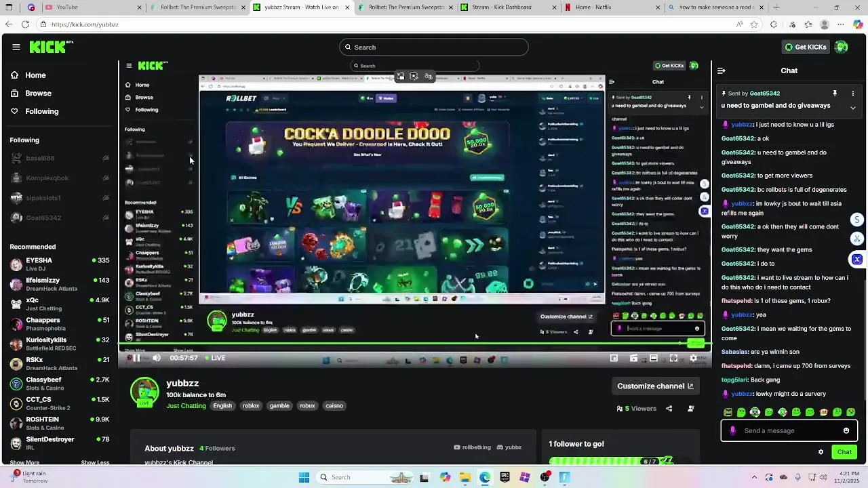
Task: Open the taskbar clock showing 4:21 PM
Action: point(848,476)
